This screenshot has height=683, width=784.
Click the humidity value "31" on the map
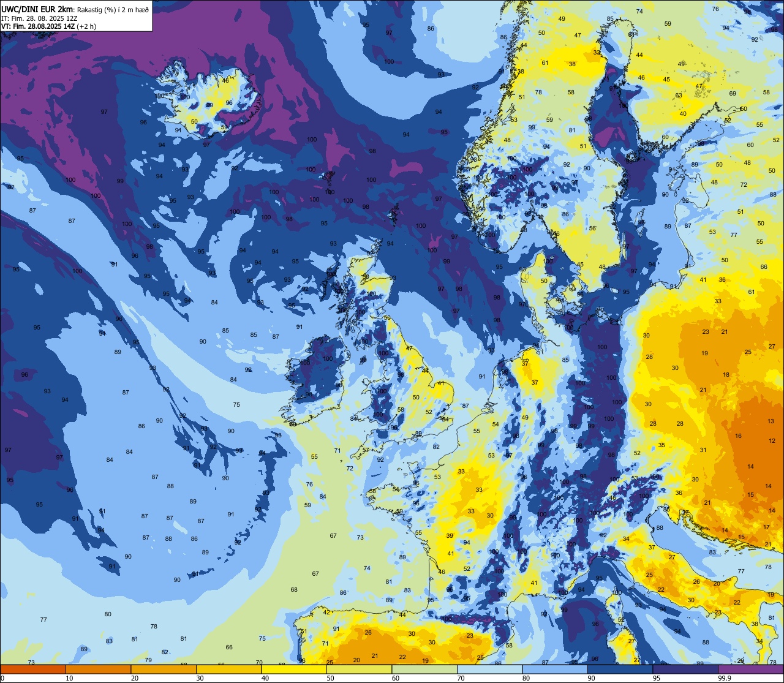pyautogui.click(x=703, y=450)
